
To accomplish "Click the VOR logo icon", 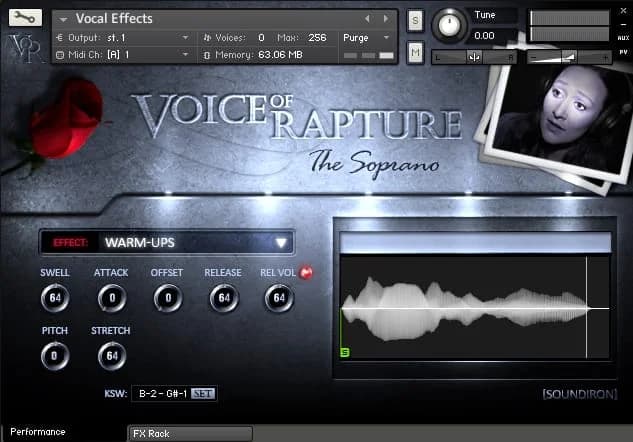I will [25, 48].
